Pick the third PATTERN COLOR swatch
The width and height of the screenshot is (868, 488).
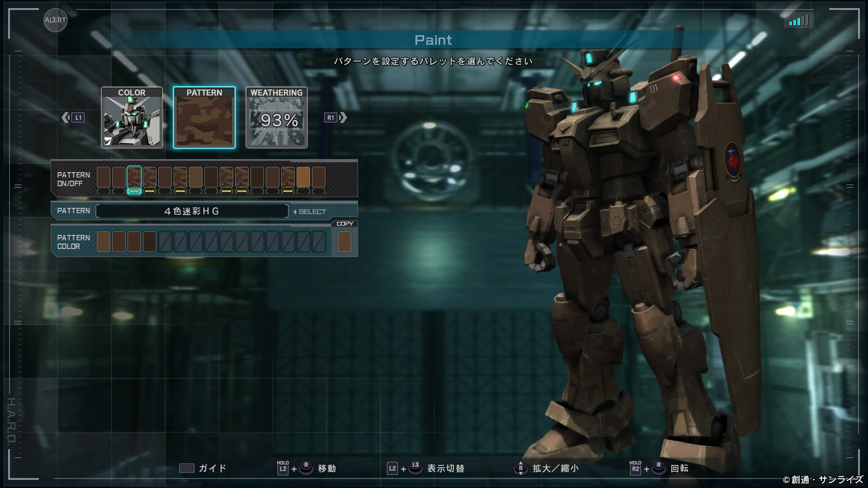(x=134, y=242)
